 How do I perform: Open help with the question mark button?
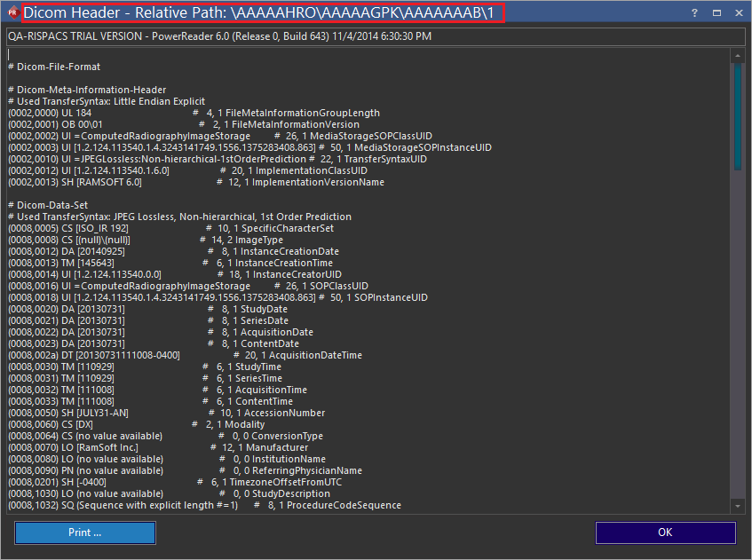[x=694, y=13]
